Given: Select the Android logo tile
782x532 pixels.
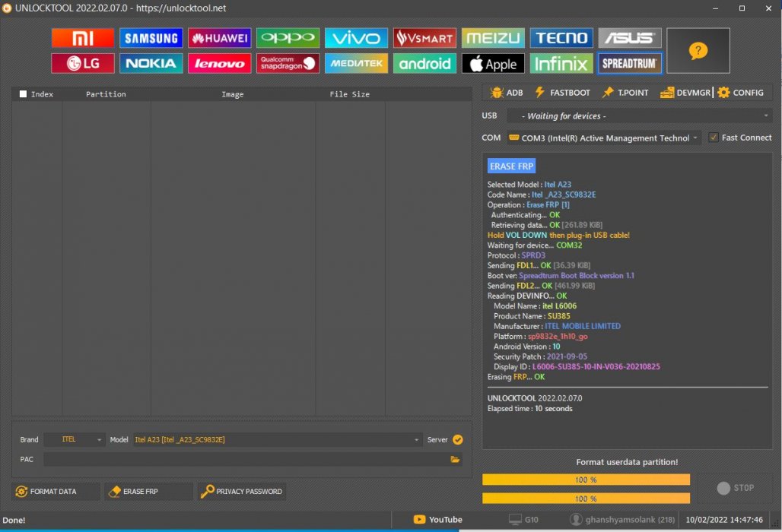Looking at the screenshot, I should click(x=424, y=63).
